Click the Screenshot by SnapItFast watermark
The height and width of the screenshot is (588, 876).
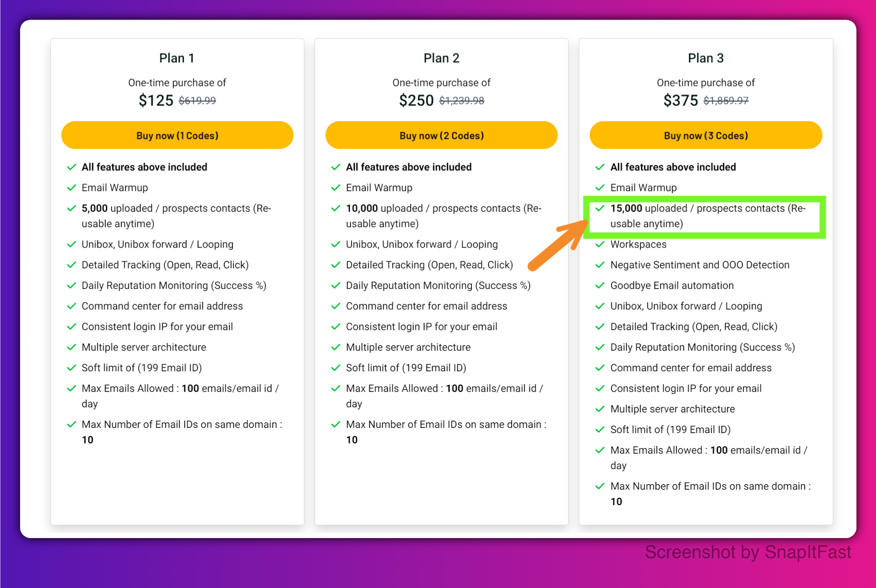(x=748, y=552)
